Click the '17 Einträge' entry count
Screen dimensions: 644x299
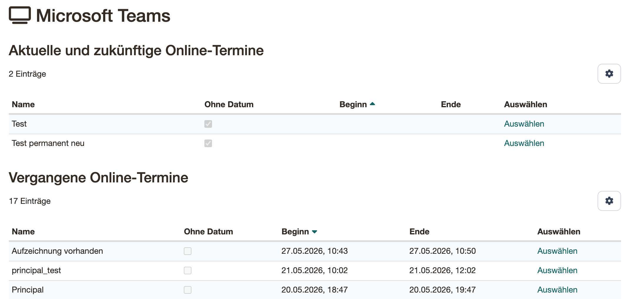30,201
